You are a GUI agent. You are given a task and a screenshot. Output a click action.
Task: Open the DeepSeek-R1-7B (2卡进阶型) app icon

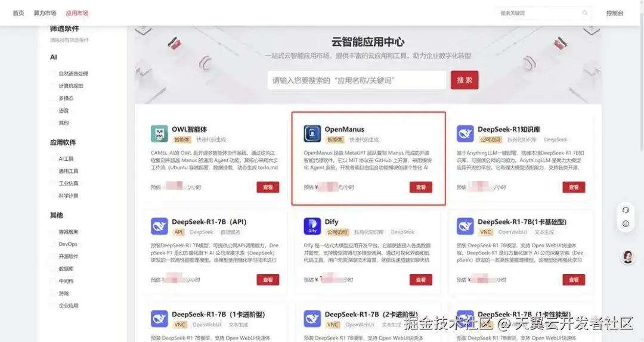[x=312, y=319]
